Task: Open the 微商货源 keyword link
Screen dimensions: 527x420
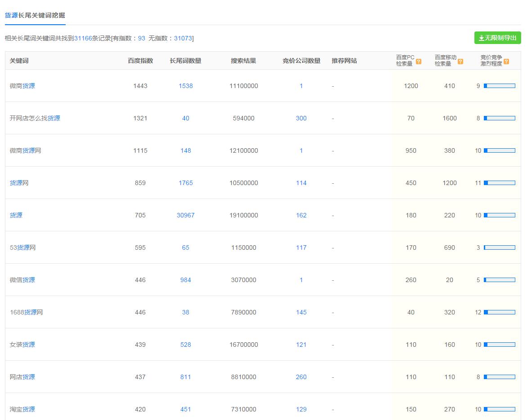Action: click(x=22, y=86)
